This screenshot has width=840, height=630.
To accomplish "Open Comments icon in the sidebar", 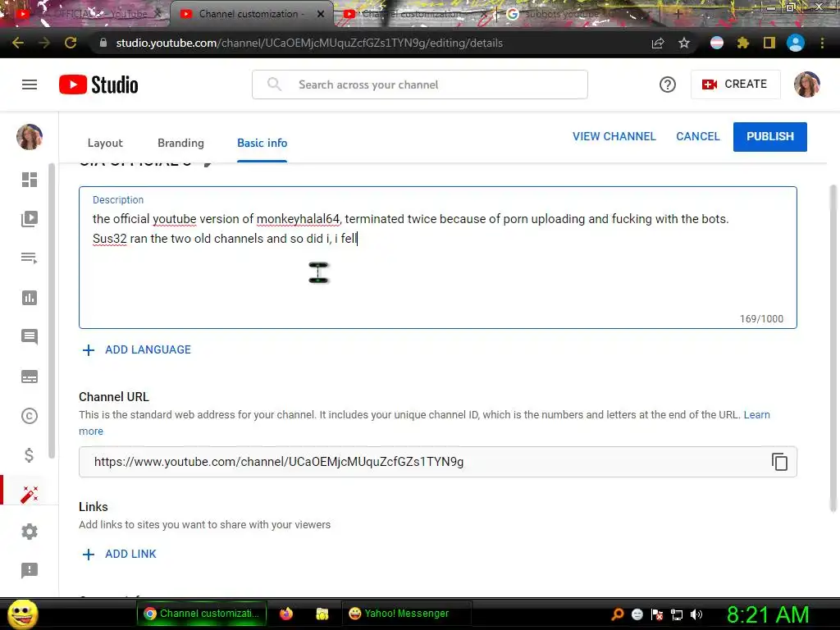I will coord(30,337).
